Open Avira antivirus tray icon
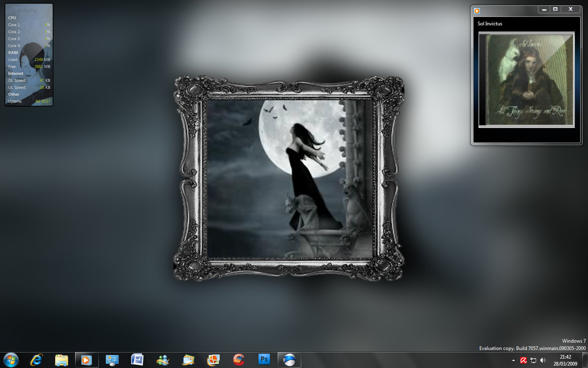The width and height of the screenshot is (588, 368). pos(523,360)
